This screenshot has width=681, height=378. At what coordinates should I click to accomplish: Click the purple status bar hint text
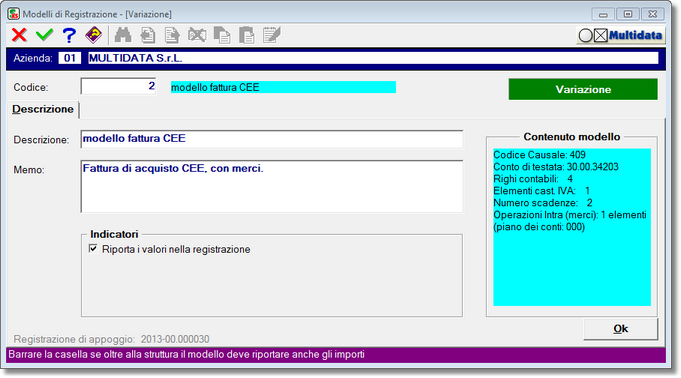tap(186, 355)
